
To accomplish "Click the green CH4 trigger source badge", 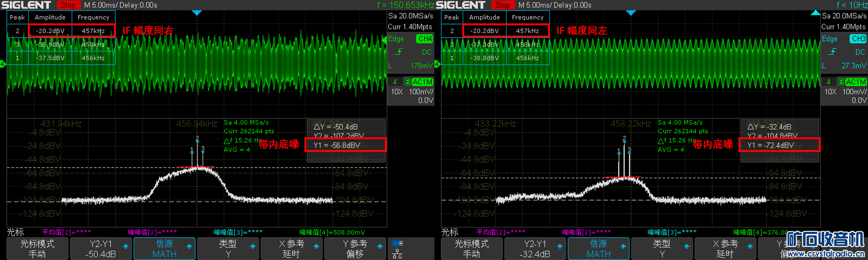I will pyautogui.click(x=425, y=38).
